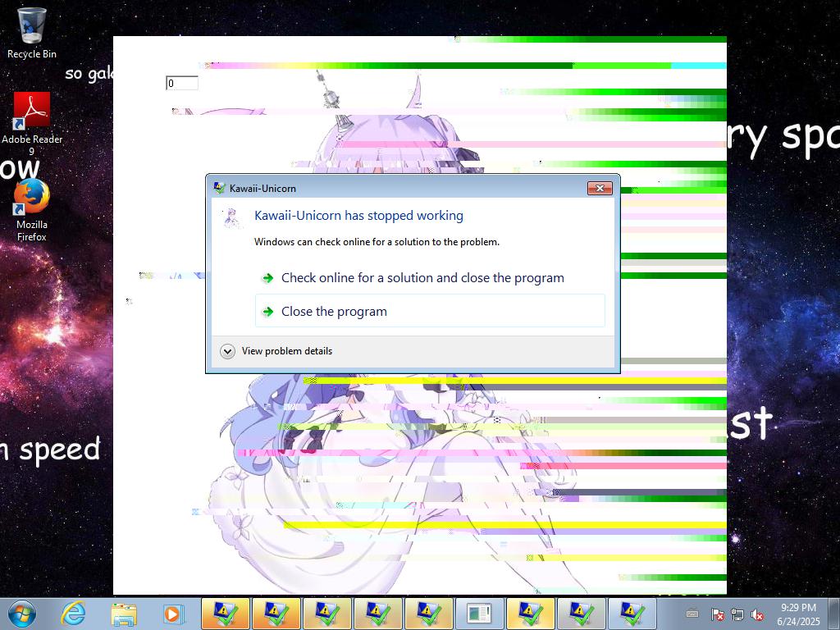Launch Mozilla Firefox from the desktop

[x=32, y=210]
